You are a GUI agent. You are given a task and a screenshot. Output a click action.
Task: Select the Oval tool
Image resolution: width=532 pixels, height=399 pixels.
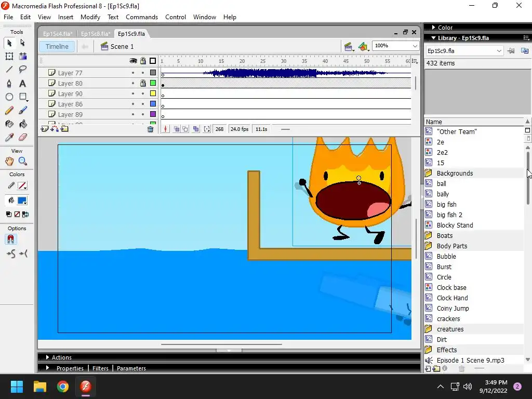9,97
